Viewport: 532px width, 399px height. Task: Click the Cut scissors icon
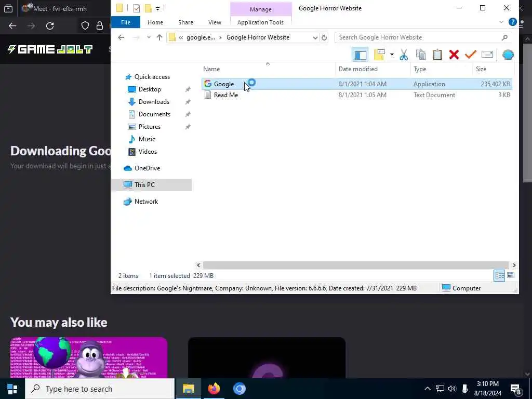(x=403, y=55)
